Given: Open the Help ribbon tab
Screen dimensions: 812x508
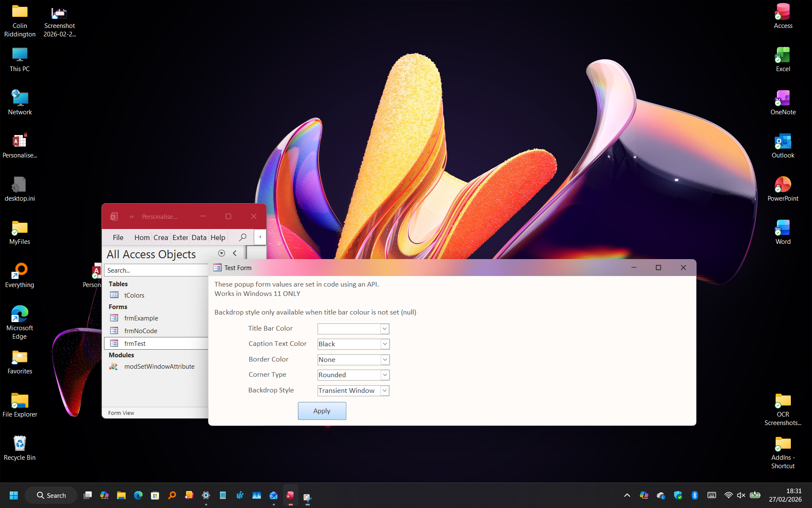Looking at the screenshot, I should point(218,237).
